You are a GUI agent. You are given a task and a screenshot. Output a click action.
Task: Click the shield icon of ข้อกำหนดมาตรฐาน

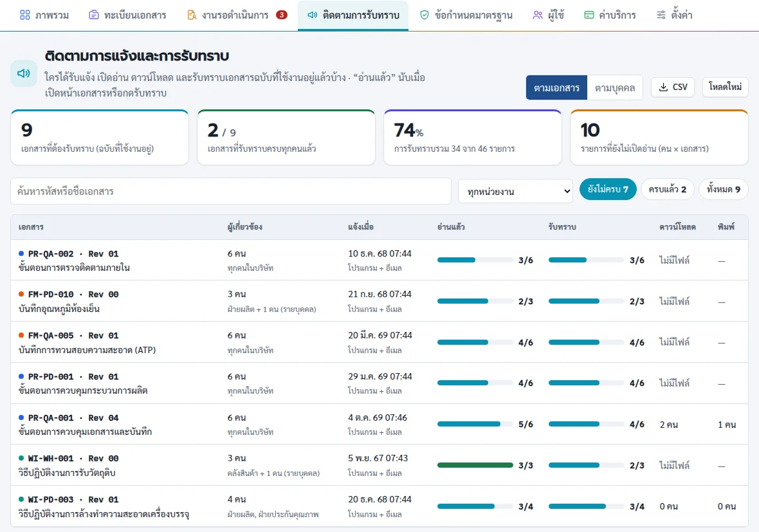(424, 15)
